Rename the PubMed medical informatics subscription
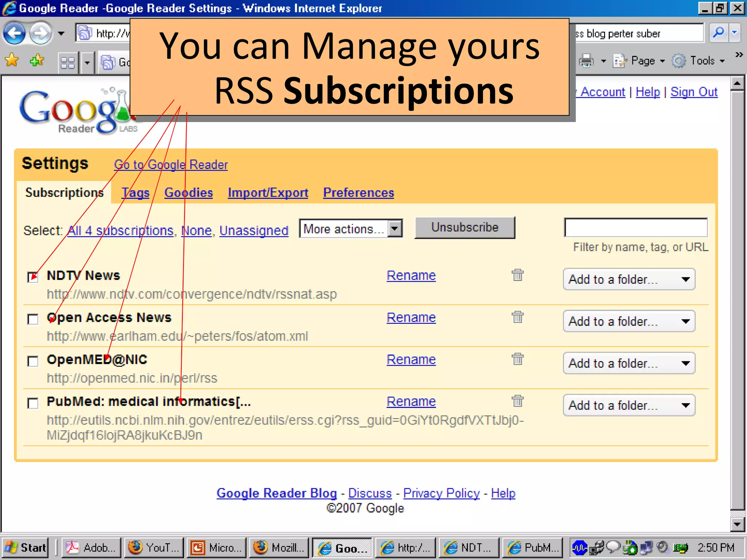This screenshot has width=747, height=560. pos(411,401)
